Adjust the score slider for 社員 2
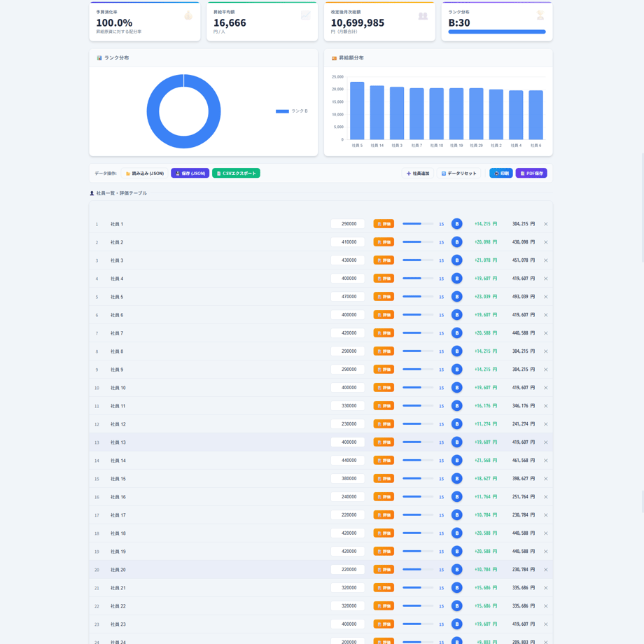This screenshot has height=644, width=644. [418, 242]
